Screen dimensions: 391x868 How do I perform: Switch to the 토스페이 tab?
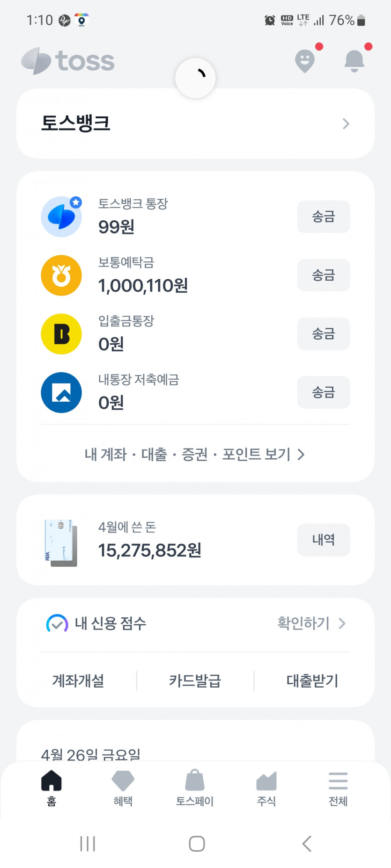pyautogui.click(x=195, y=788)
